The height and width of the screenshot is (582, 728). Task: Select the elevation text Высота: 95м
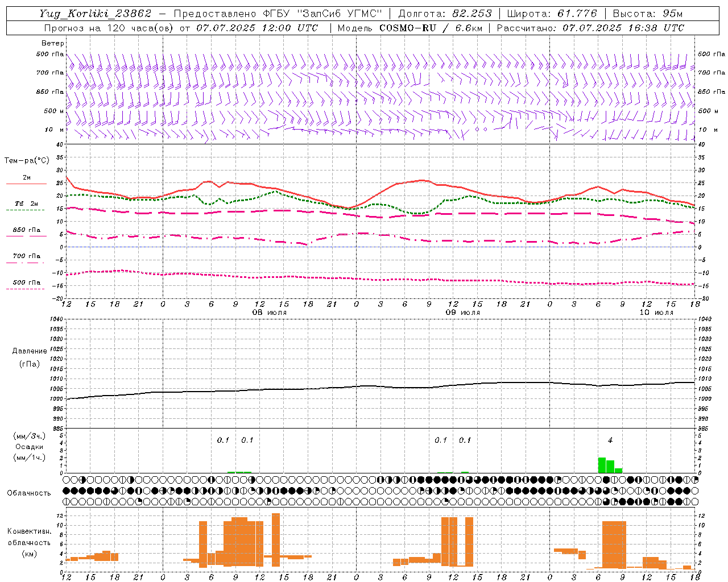[x=648, y=14]
